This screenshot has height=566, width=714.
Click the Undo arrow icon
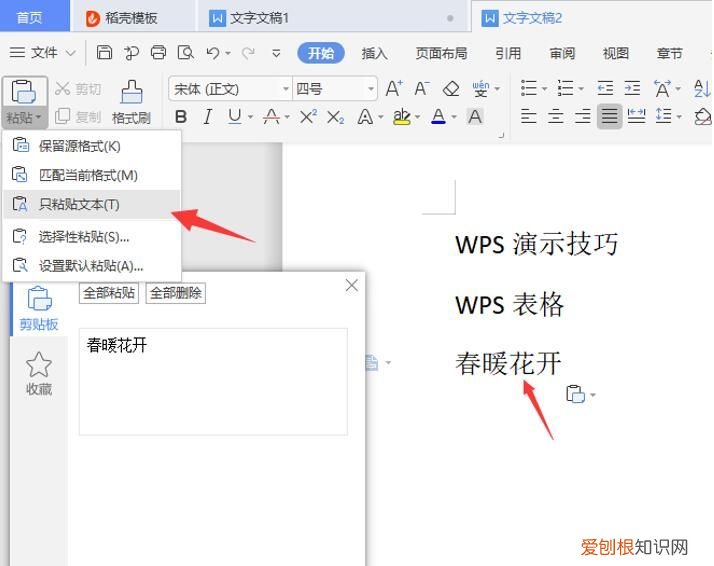tap(213, 53)
